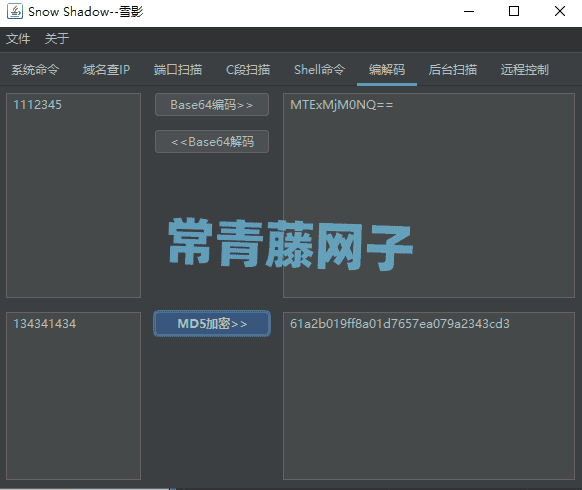Focus the MD5 input box containing 134341434
Screen dimensions: 582x490
coord(73,396)
